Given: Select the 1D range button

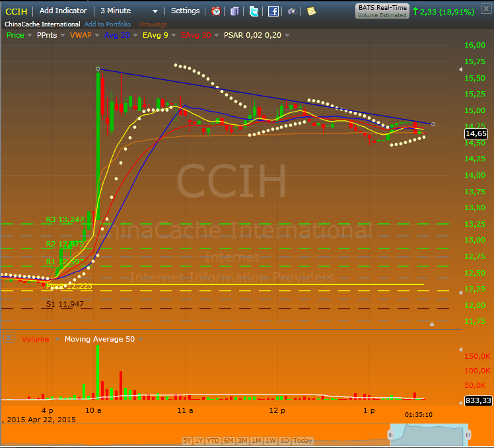Looking at the screenshot, I should point(285,441).
